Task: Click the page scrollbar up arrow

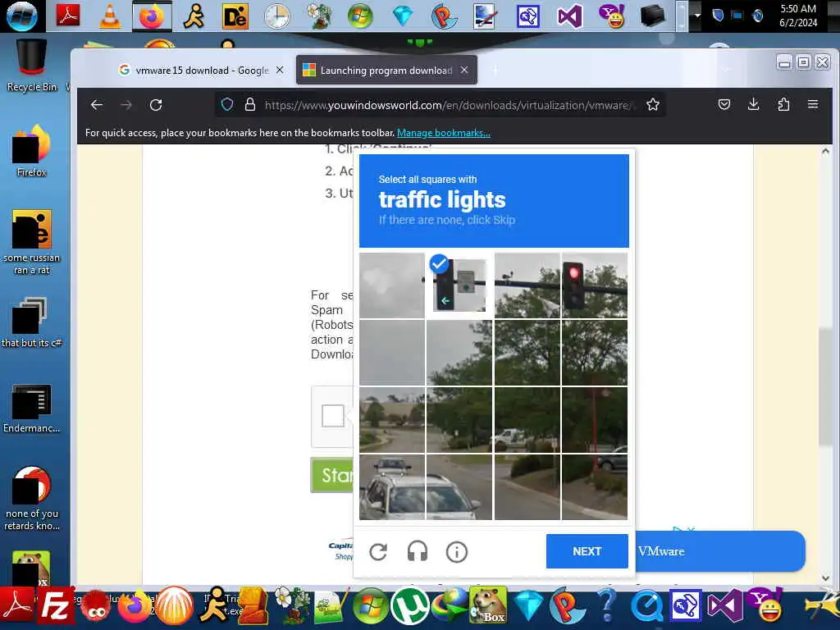Action: point(825,152)
